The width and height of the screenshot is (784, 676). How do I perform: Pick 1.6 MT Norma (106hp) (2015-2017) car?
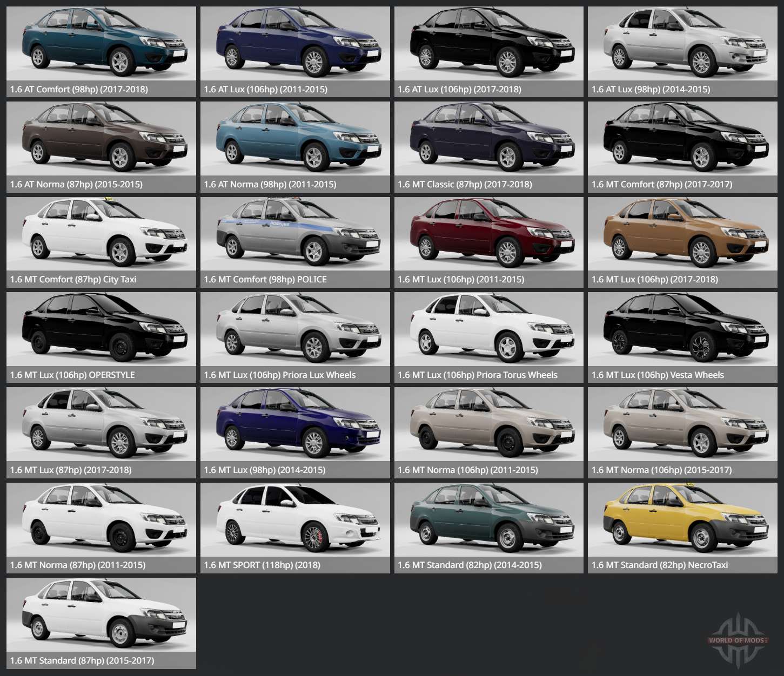pos(682,433)
